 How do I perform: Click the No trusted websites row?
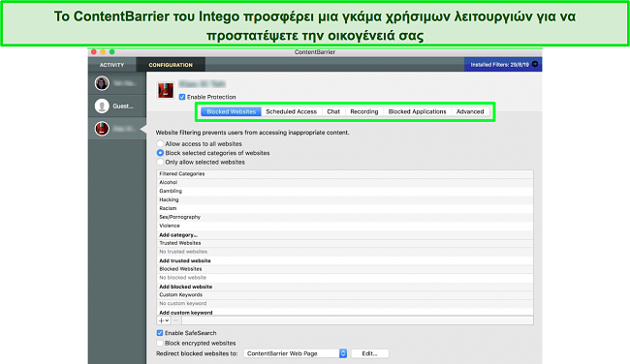click(345, 252)
